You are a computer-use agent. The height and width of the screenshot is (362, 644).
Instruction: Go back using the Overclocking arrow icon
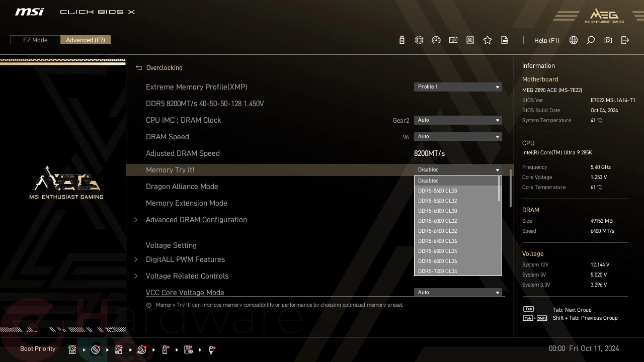coord(139,67)
